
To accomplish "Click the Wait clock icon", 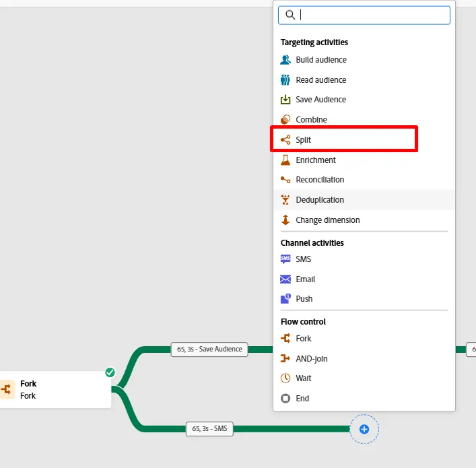I will coord(285,378).
